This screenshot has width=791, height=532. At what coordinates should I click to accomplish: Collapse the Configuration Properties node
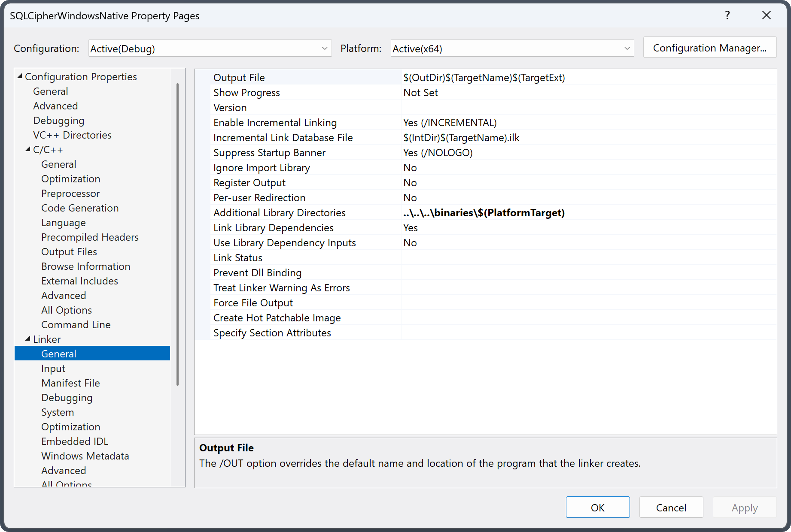click(20, 76)
